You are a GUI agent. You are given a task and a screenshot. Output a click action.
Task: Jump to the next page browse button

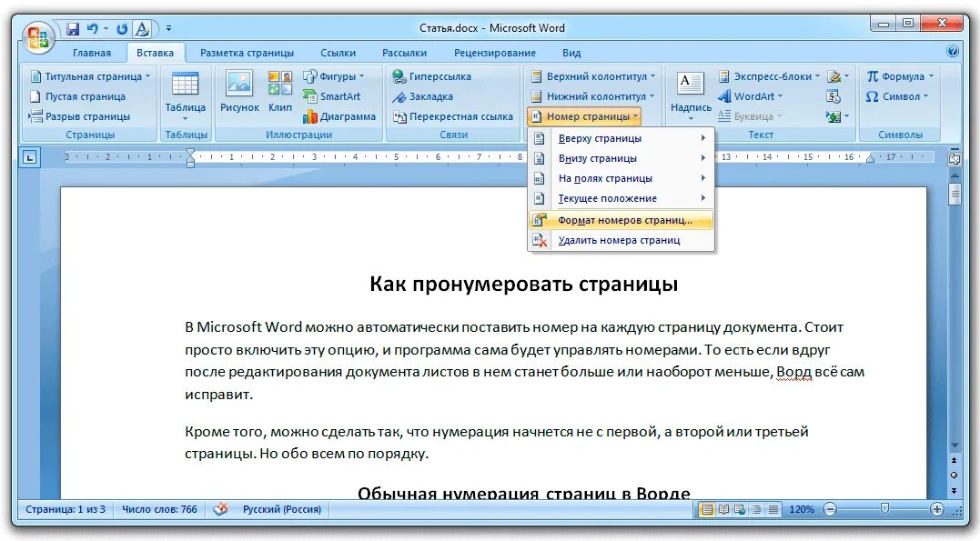click(x=955, y=490)
